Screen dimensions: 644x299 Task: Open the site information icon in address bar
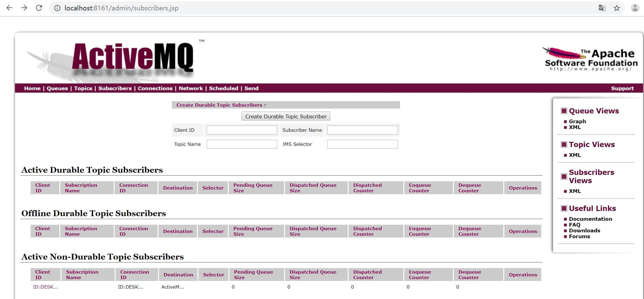click(57, 8)
